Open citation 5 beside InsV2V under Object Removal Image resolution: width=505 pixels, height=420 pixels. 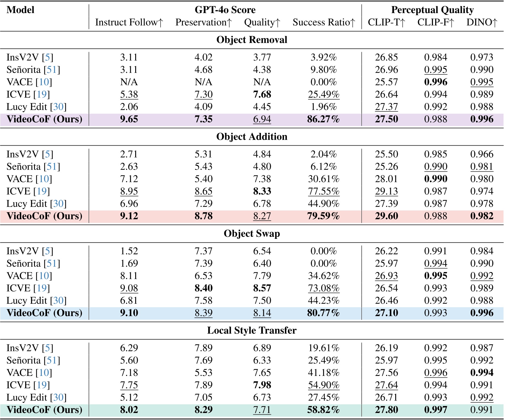tap(47, 57)
